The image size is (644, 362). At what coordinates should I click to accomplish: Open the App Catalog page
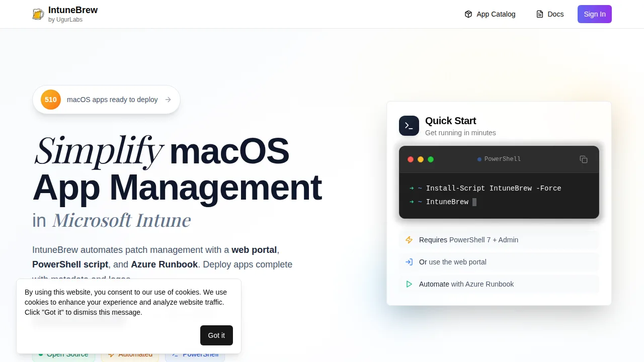[x=490, y=14]
